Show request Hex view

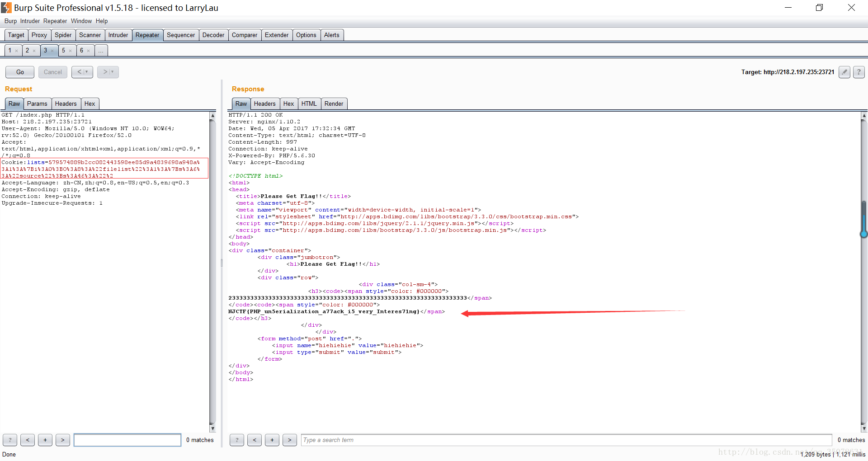(90, 103)
